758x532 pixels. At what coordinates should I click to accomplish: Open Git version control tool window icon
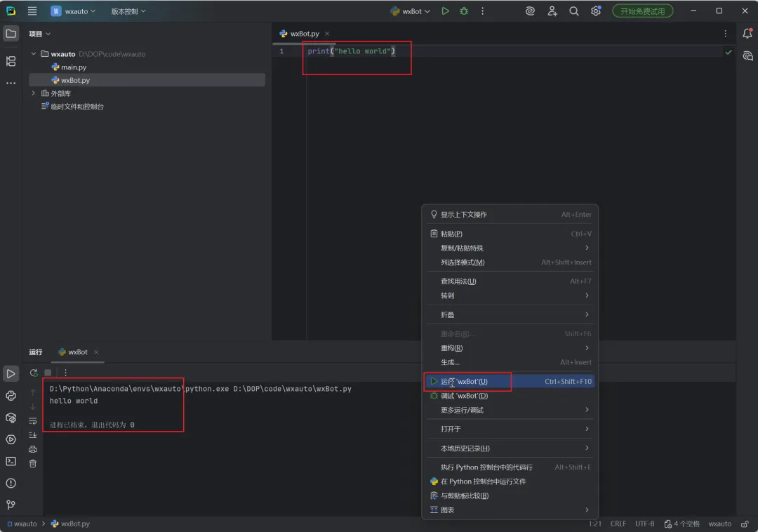tap(11, 505)
